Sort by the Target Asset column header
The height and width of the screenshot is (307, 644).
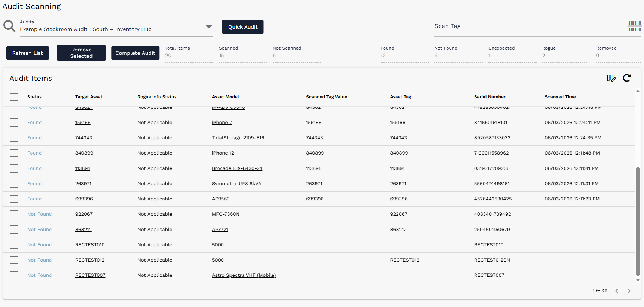point(89,97)
